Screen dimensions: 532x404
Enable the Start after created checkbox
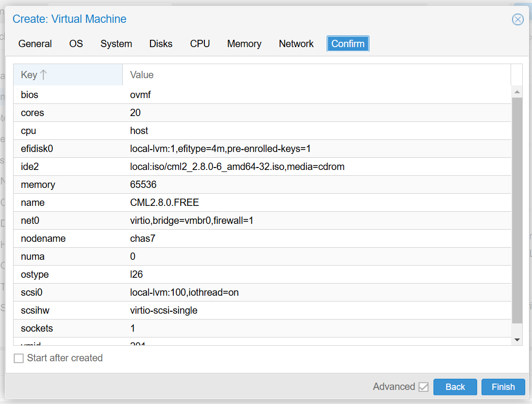(18, 358)
